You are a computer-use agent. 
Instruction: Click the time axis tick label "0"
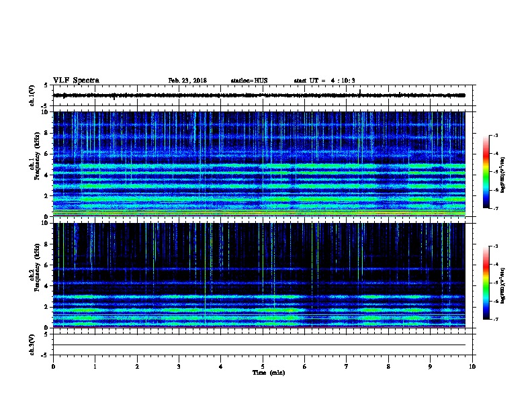point(53,367)
